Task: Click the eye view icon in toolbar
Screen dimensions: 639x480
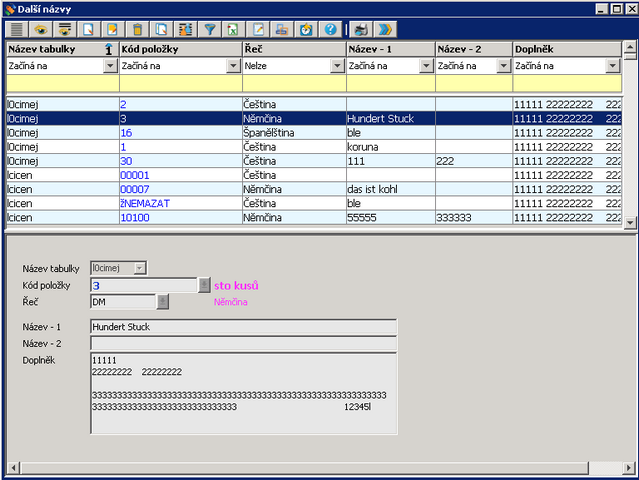Action: coord(41,29)
